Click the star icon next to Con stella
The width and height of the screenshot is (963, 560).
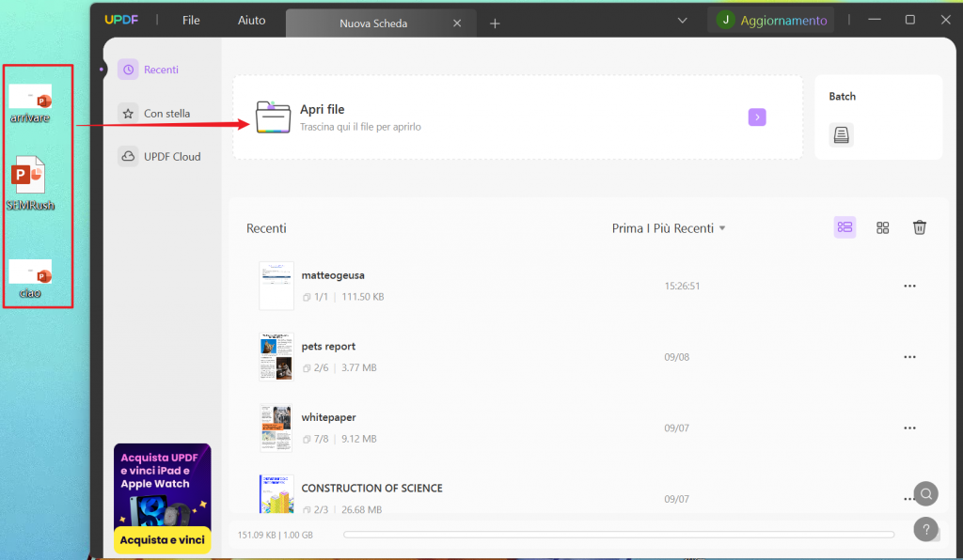click(x=127, y=113)
